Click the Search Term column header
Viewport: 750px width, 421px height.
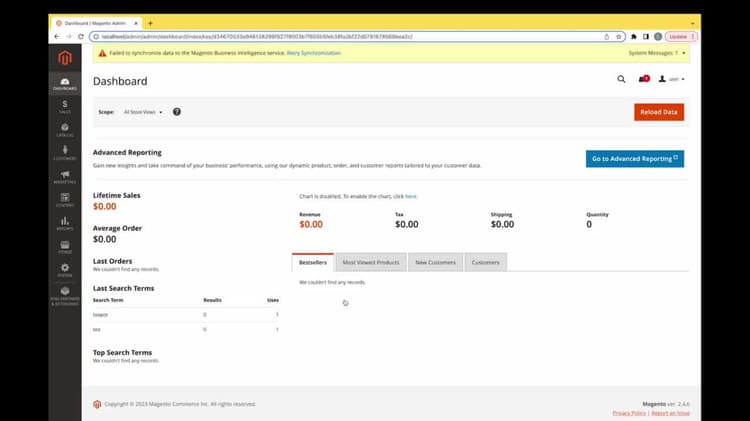click(x=108, y=300)
